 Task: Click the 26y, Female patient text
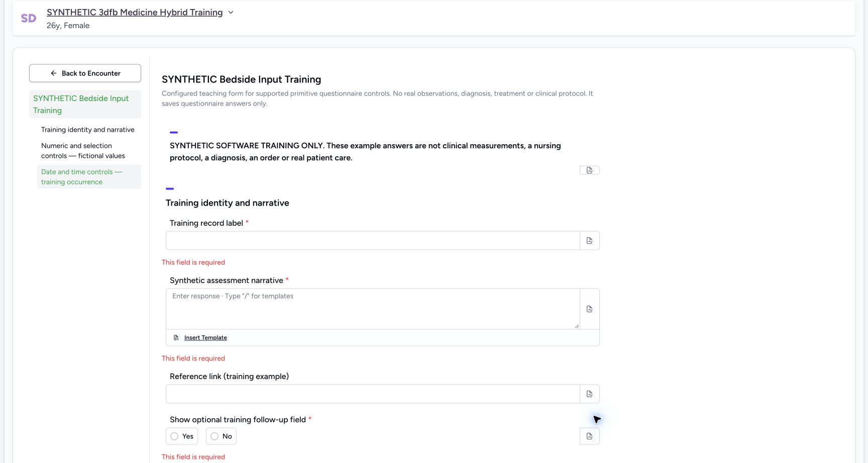68,26
